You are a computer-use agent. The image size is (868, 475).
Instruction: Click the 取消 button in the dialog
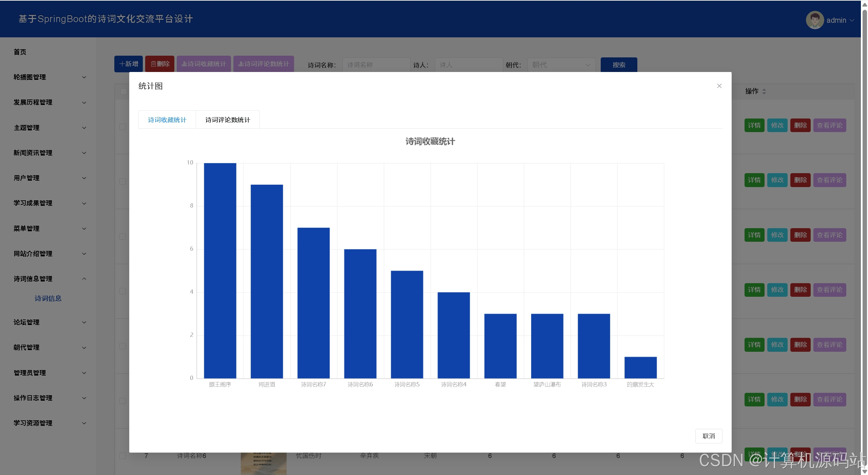click(x=709, y=436)
